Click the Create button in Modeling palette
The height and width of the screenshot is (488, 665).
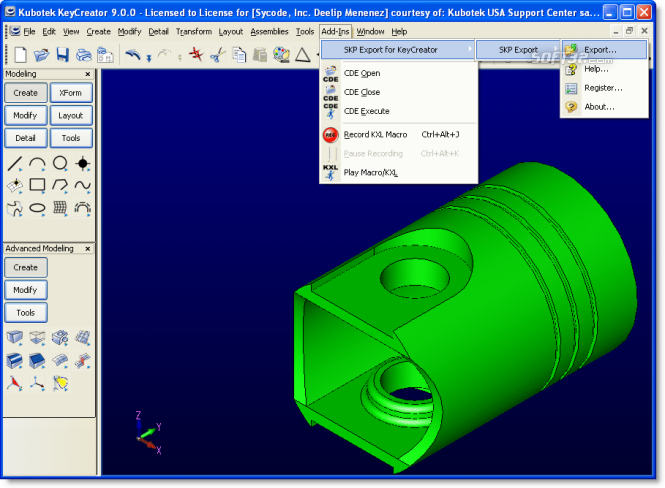25,93
